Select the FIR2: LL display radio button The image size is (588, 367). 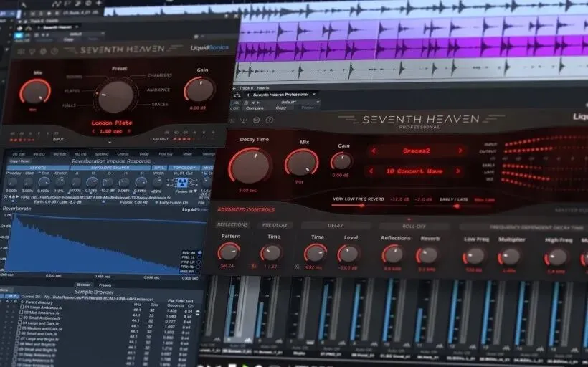199,257
